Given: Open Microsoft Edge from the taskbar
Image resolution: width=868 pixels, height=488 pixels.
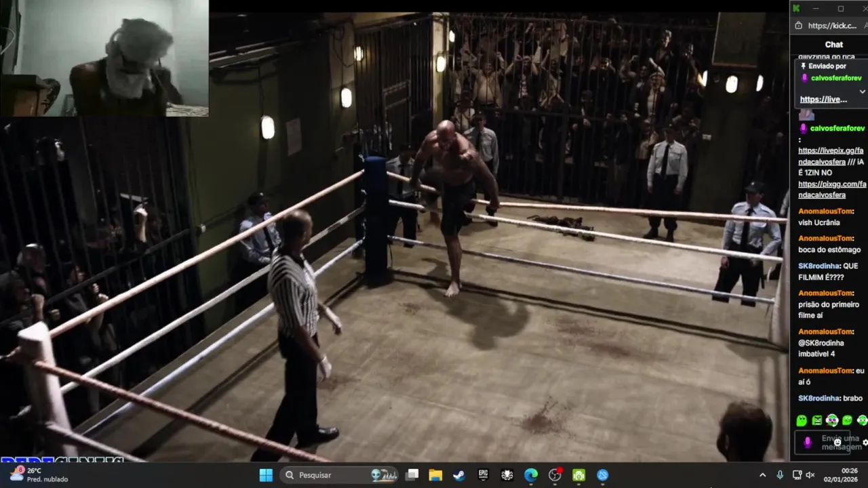Looking at the screenshot, I should point(531,475).
